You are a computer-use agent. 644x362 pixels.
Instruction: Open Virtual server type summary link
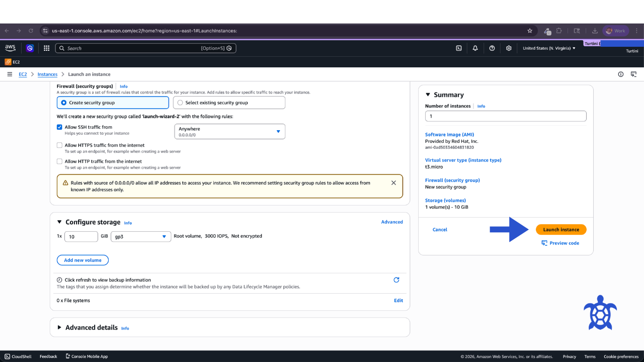463,160
